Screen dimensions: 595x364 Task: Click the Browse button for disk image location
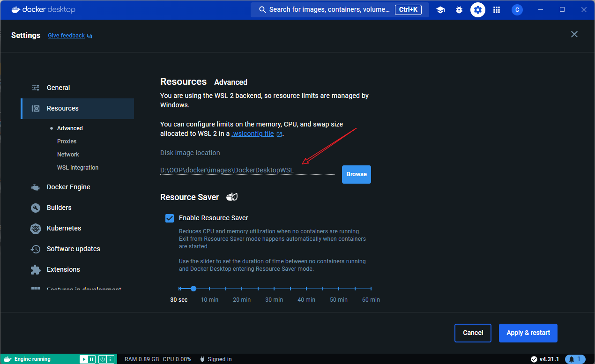357,174
